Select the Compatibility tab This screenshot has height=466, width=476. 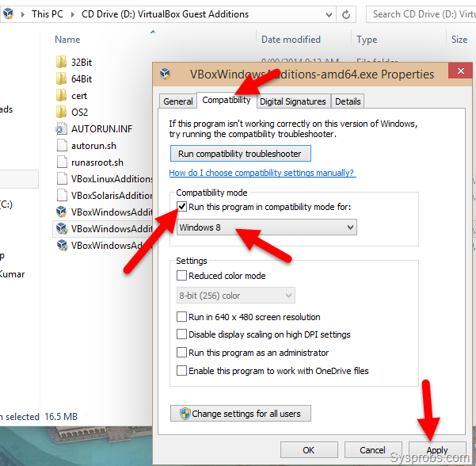click(x=227, y=100)
